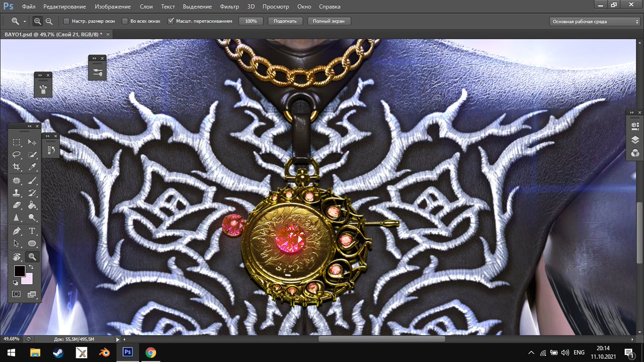Expand the right-side 3D/Layers icon dock
Screen dimensions: 644x362
632,112
